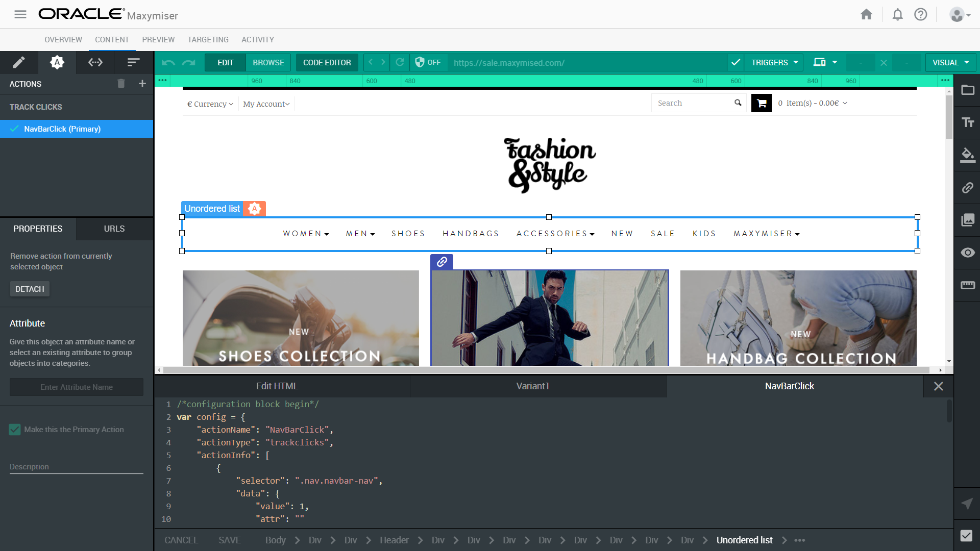The width and height of the screenshot is (980, 551).
Task: Click the trash icon in Actions header
Action: click(x=121, y=84)
